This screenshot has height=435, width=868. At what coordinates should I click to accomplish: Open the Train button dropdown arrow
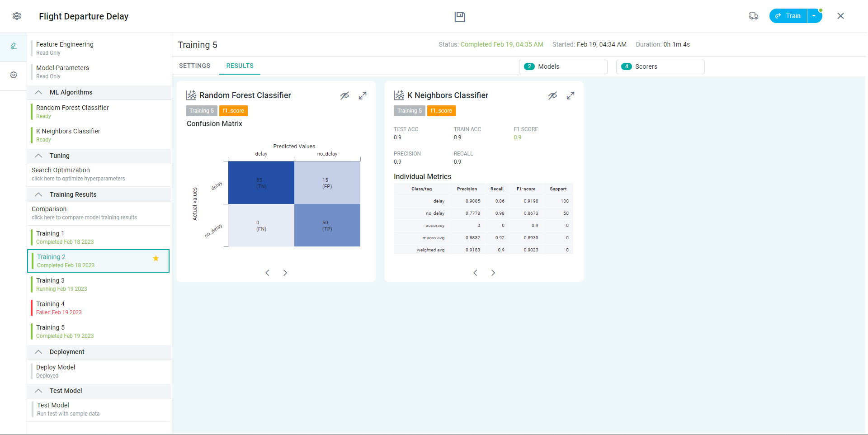(814, 16)
